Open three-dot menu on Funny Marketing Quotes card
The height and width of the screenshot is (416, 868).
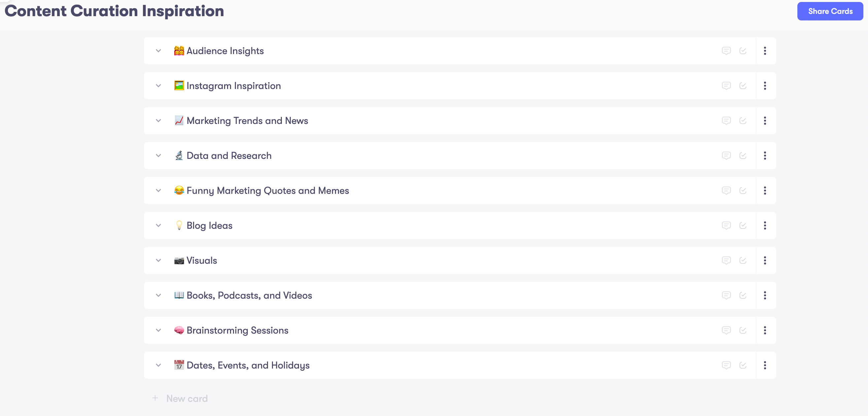pos(765,191)
